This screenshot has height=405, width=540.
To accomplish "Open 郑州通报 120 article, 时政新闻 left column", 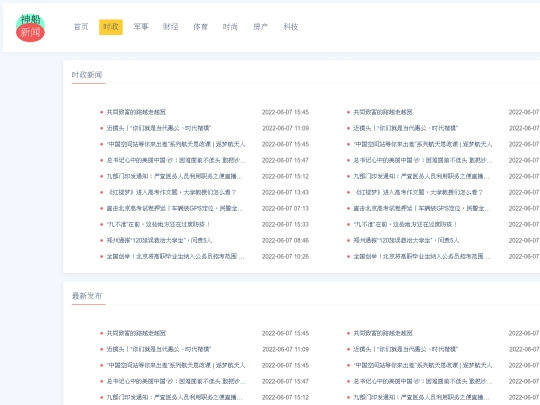I will (x=159, y=240).
